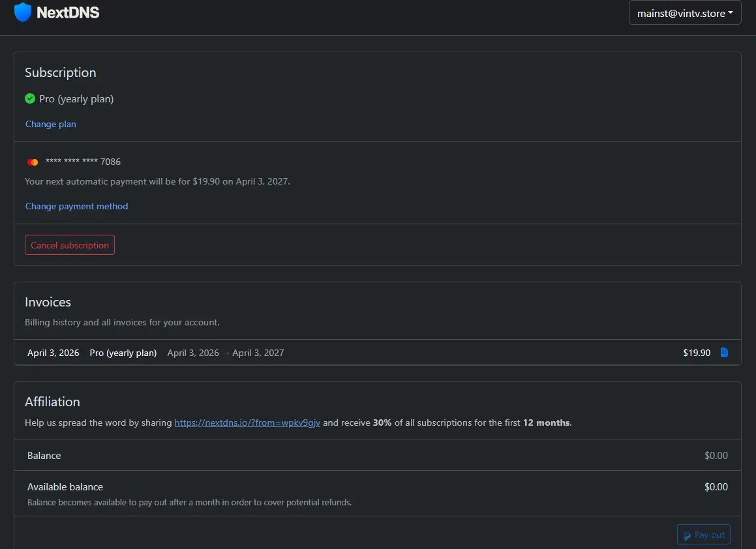The image size is (756, 549).
Task: Select the 'Pro (yearly plan)' subscription text
Action: [x=76, y=99]
